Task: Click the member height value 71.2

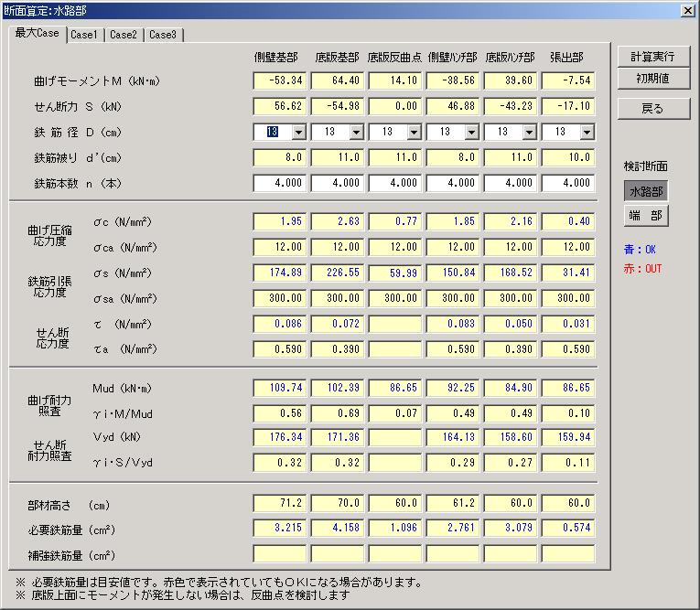Action: point(280,503)
